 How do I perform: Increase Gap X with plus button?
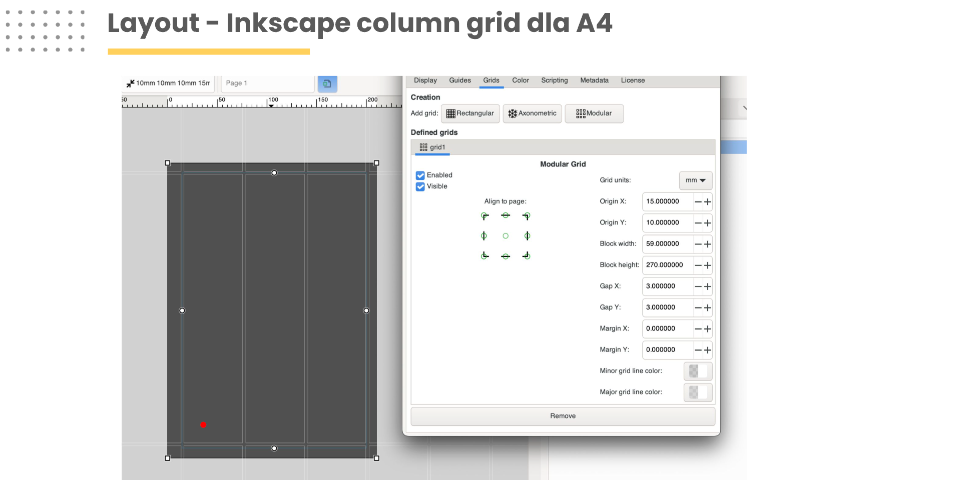(x=707, y=287)
